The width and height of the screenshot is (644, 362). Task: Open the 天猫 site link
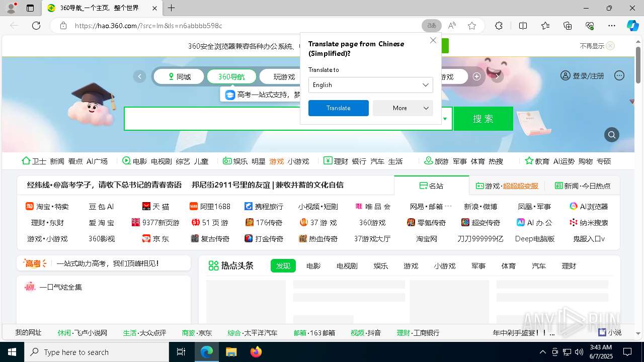155,207
